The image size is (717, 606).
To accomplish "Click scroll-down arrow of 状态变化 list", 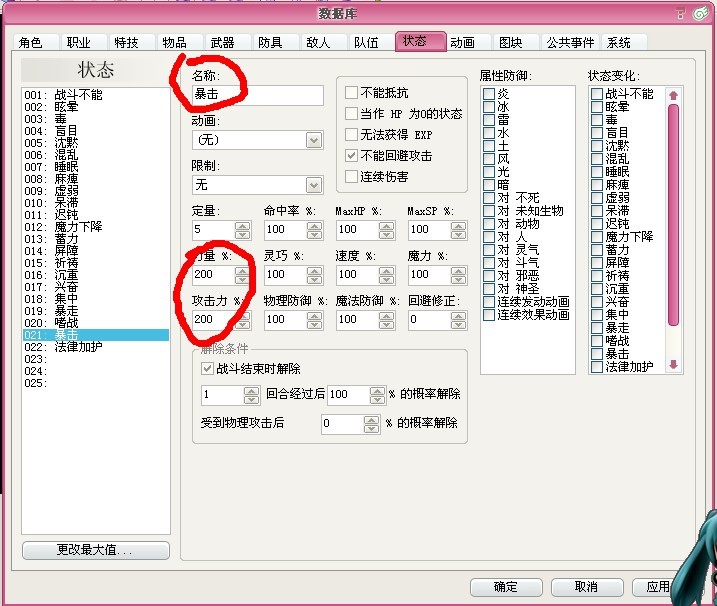I will [673, 364].
